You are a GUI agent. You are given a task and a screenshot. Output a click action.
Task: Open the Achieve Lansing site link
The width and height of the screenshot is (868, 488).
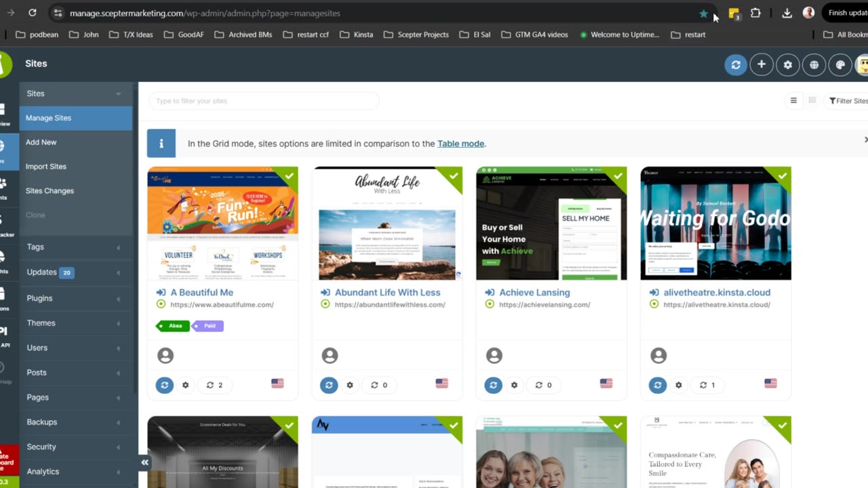pos(534,293)
